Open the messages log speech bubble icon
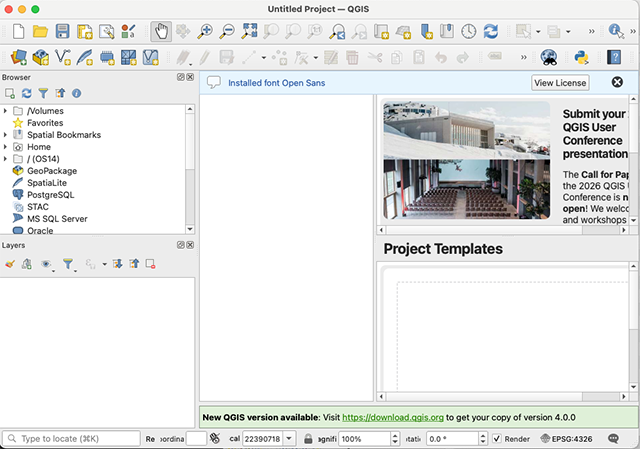640x449 pixels. [x=613, y=439]
